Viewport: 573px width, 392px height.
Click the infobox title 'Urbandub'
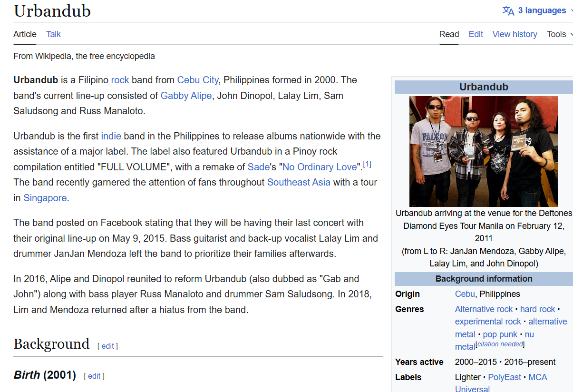(x=484, y=87)
